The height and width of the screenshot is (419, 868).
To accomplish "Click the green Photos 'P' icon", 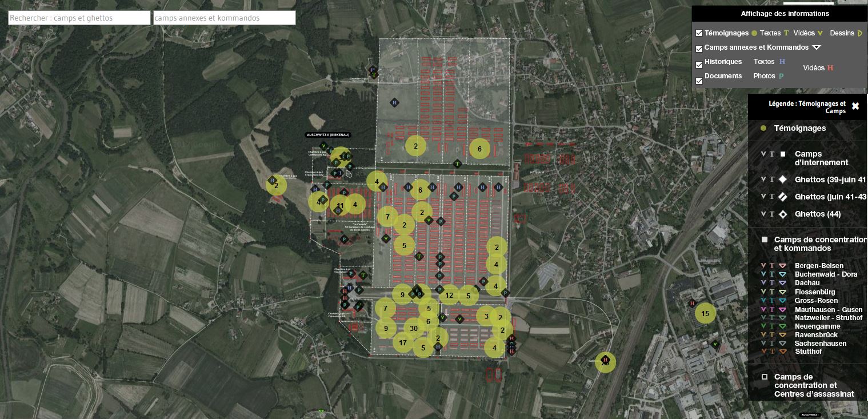I will [x=781, y=76].
